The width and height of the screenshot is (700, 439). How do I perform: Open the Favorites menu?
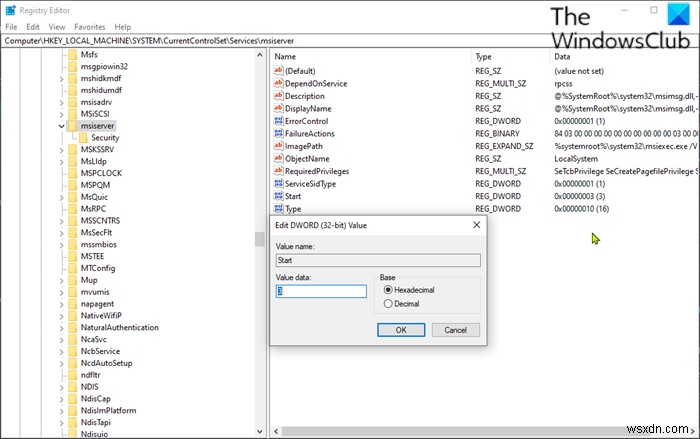point(90,27)
